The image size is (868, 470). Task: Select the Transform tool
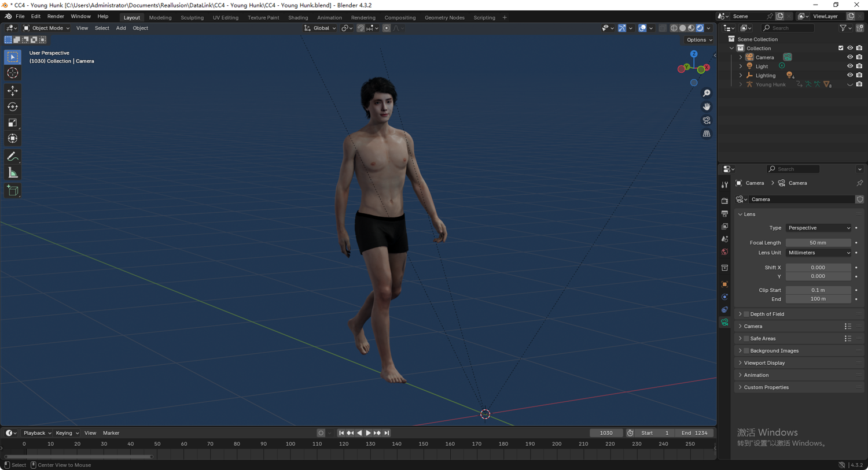tap(13, 139)
